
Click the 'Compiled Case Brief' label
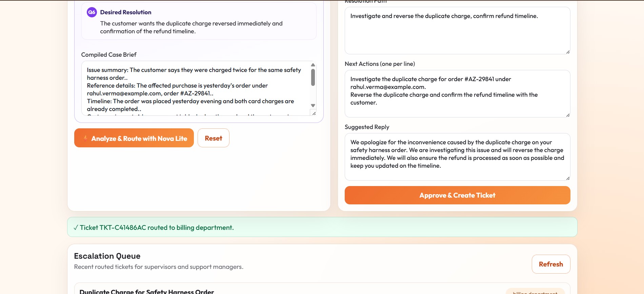108,55
